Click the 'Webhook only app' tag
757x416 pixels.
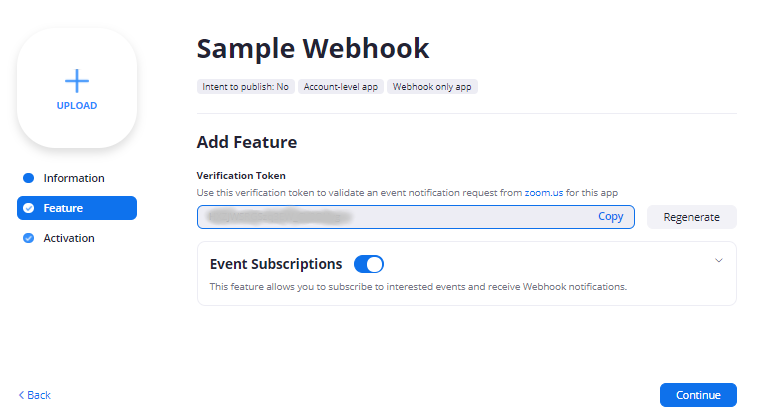click(x=433, y=87)
